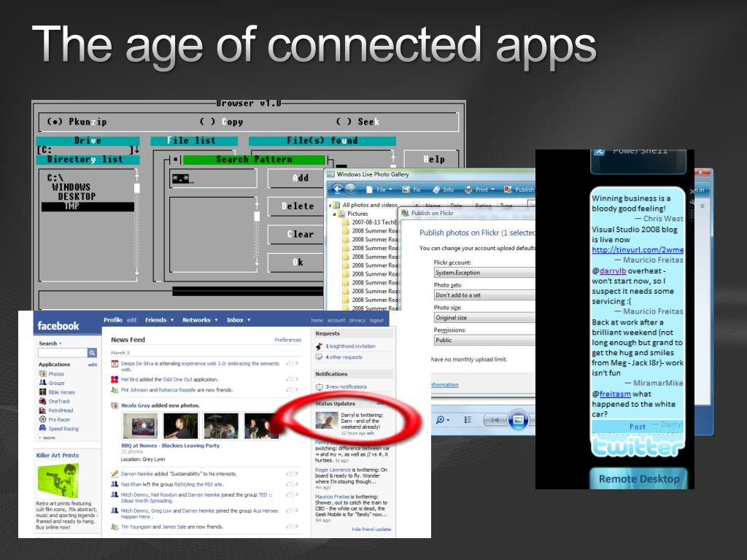Dismiss the Phil Johnson friends feed item
Viewport: 747px width, 560px height.
click(297, 390)
